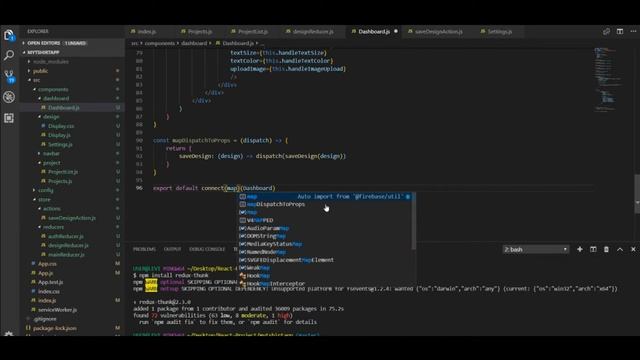This screenshot has width=640, height=360.
Task: Switch to the designReducer.js editor tab
Action: coord(313,31)
